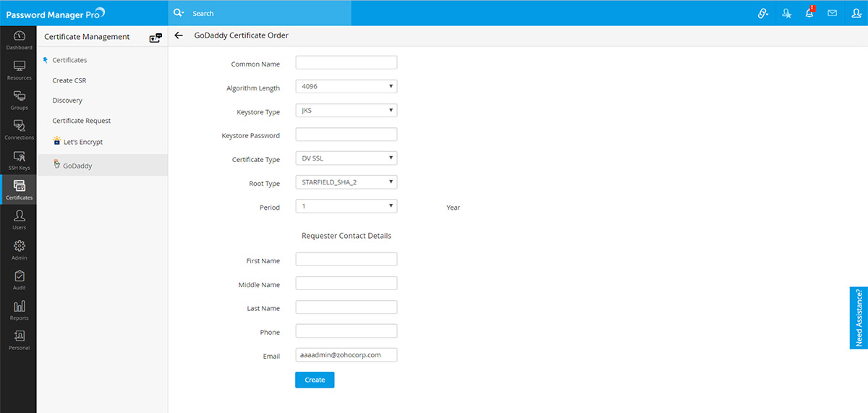Click the Middle Name field
Viewport: 868px width, 413px height.
point(346,284)
